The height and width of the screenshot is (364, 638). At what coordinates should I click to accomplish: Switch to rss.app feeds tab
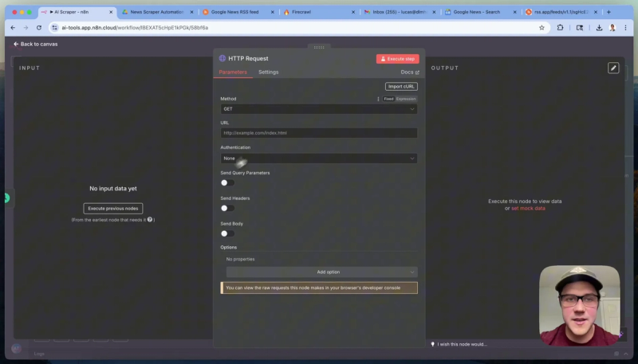[x=561, y=12]
